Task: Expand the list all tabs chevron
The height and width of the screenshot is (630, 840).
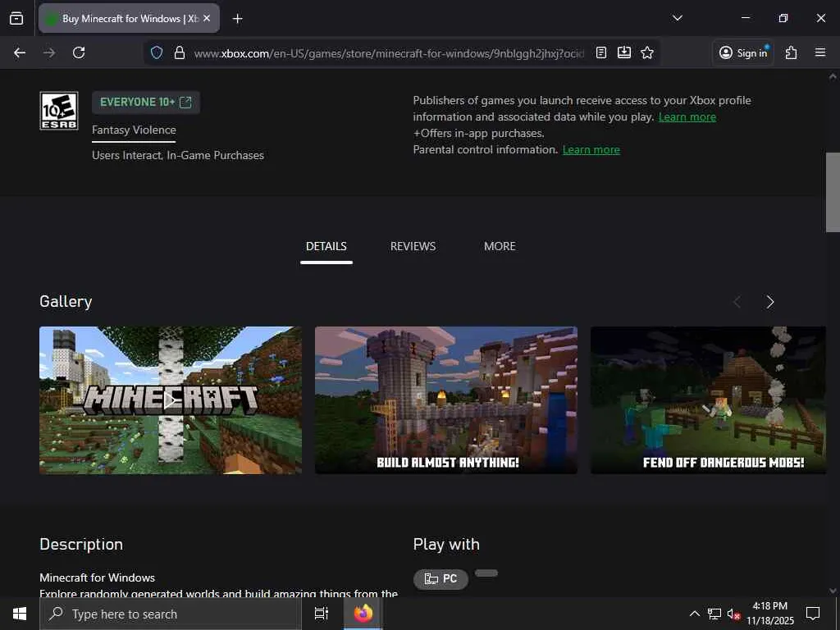Action: click(x=677, y=18)
